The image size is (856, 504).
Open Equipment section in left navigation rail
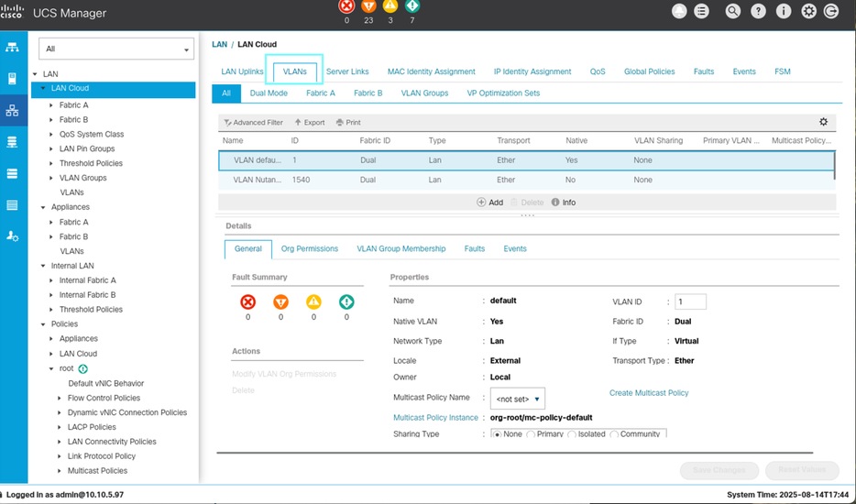pyautogui.click(x=12, y=48)
